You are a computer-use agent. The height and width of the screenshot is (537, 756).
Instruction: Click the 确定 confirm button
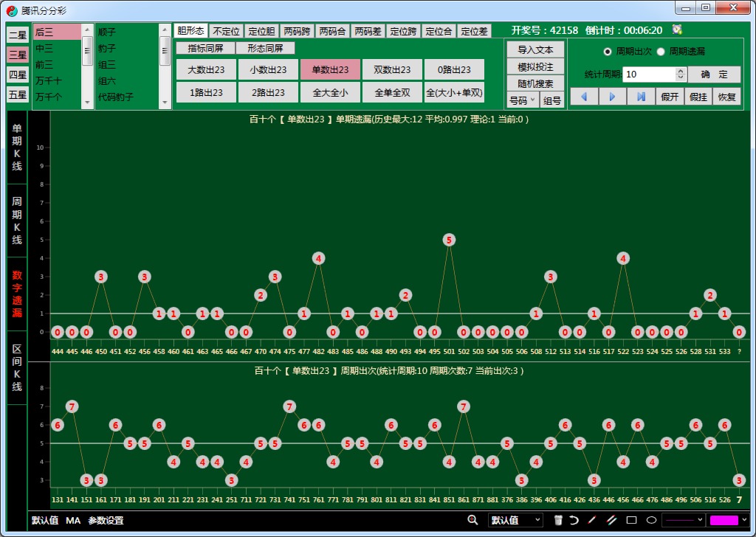[x=714, y=75]
